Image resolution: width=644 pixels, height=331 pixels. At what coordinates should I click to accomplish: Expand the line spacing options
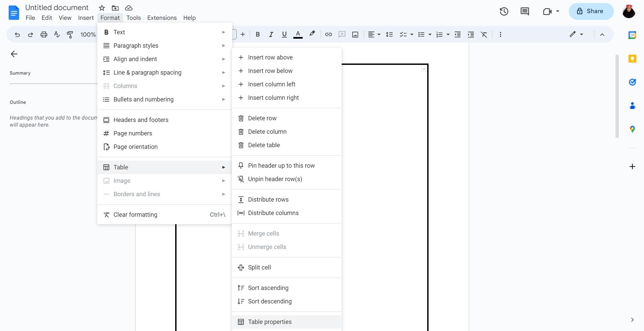[389, 34]
